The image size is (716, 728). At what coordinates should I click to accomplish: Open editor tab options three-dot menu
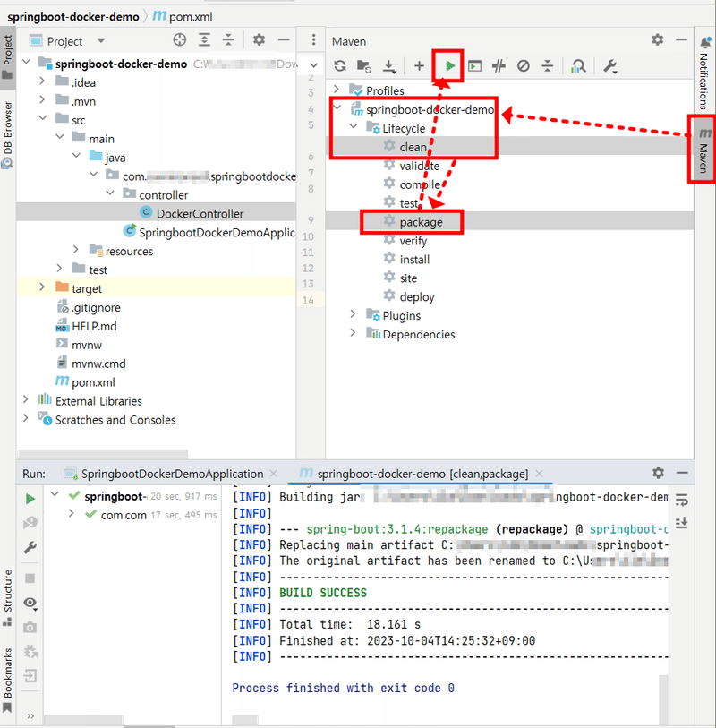point(313,40)
